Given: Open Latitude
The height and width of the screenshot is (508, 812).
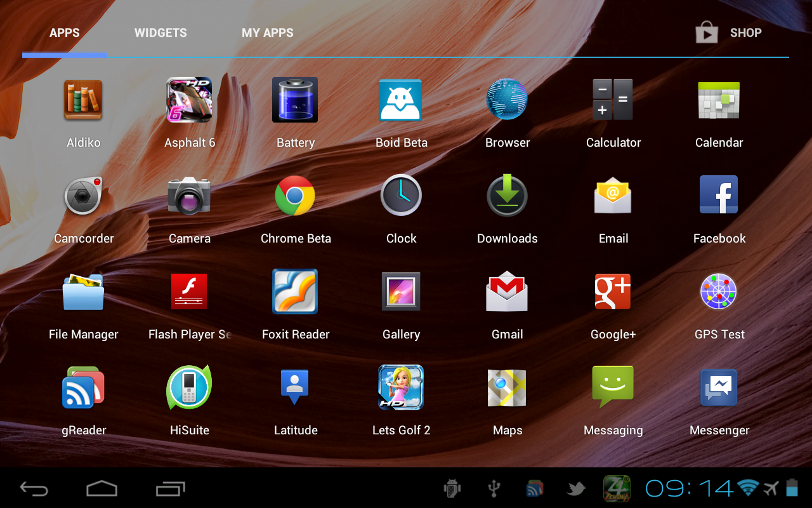Looking at the screenshot, I should (295, 388).
